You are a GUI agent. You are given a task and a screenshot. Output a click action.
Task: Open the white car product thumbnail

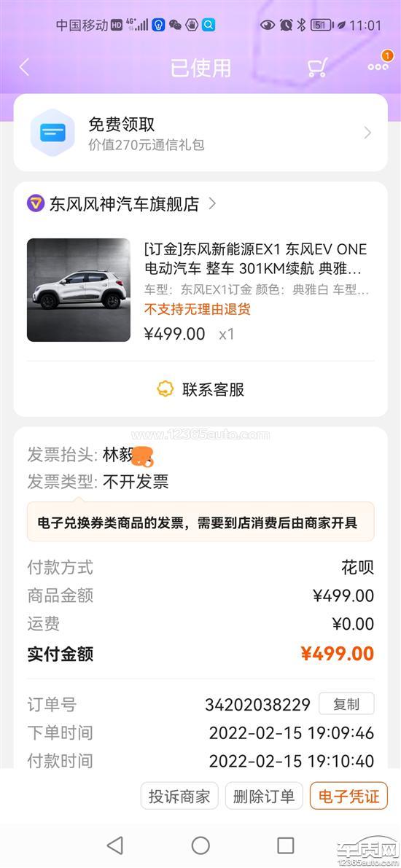pyautogui.click(x=79, y=289)
